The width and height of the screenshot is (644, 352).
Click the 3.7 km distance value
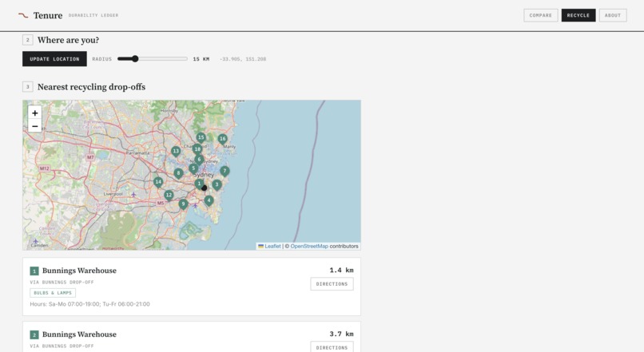click(x=341, y=334)
